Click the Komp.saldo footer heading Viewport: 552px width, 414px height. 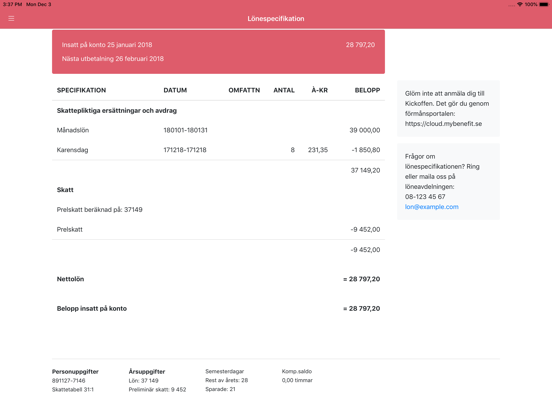tap(297, 371)
